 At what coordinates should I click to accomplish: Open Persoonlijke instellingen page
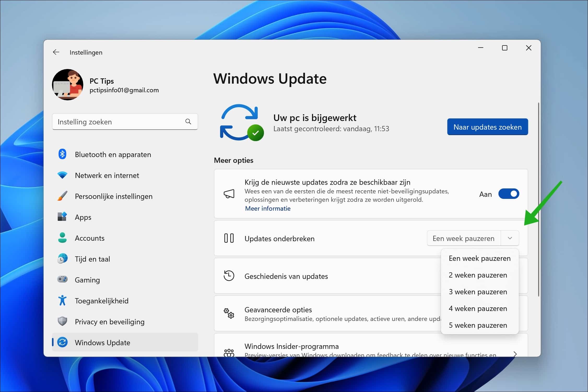coord(125,196)
